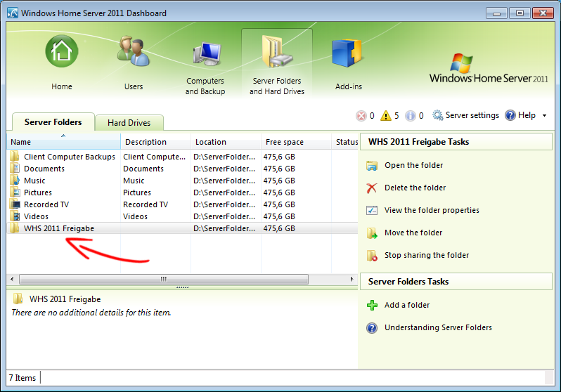Select the WHS 2011 Freigabe folder icon

pos(15,228)
